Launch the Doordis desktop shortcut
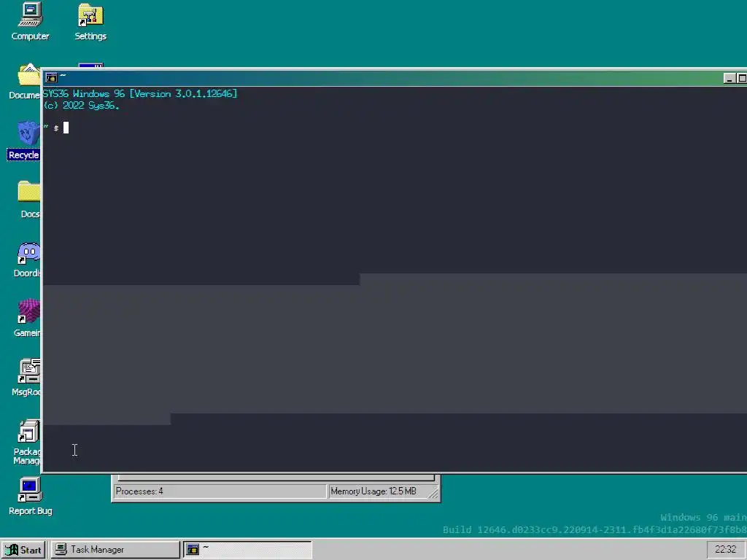Screen dimensions: 747x560 point(28,259)
